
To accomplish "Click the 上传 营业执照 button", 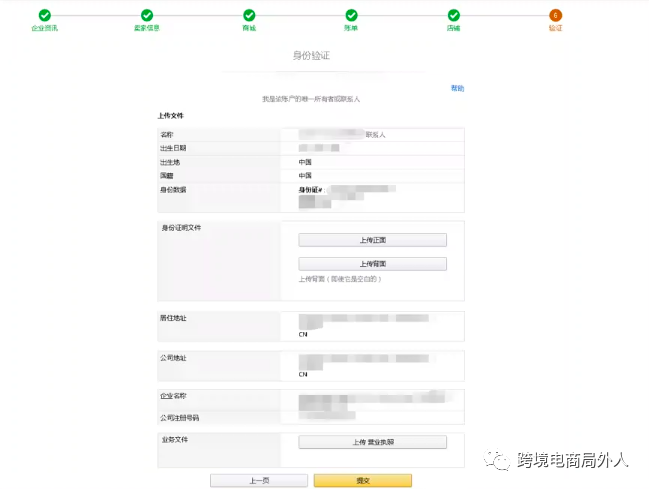I will coord(373,442).
